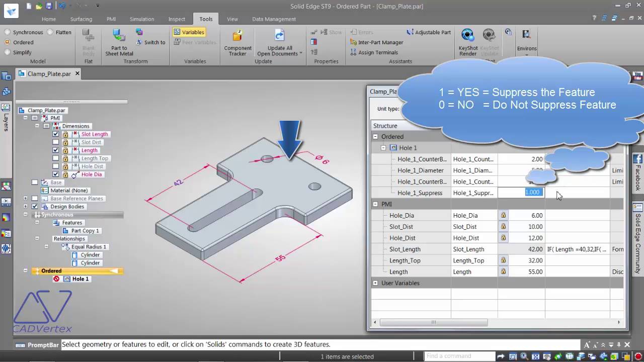Click the property manager icon above Properties label
The width and height of the screenshot is (644, 362).
pyautogui.click(x=314, y=52)
